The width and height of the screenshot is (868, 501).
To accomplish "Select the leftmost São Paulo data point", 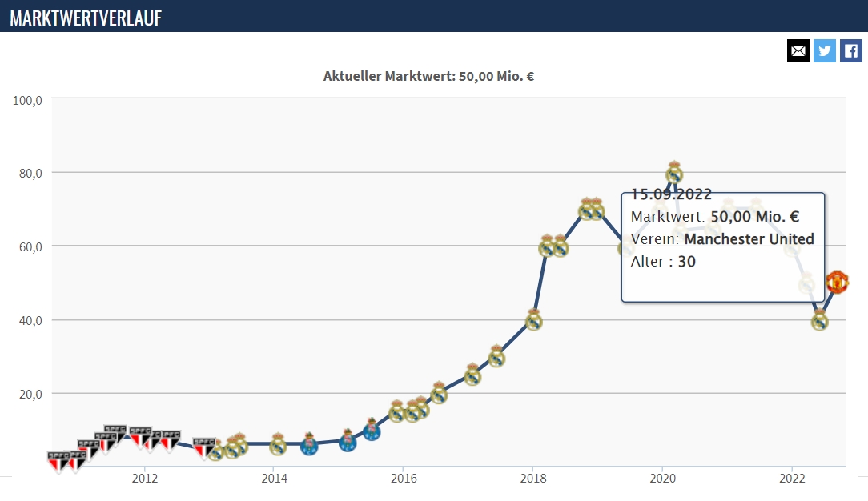I will (x=58, y=463).
